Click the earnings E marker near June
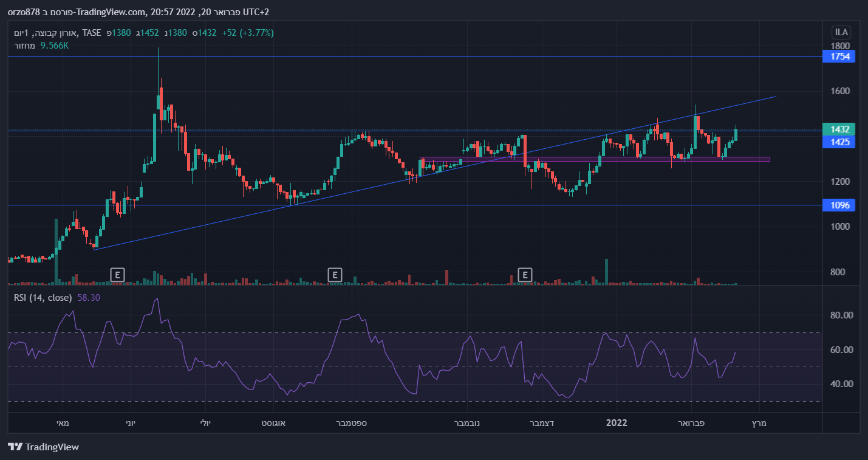Image resolution: width=868 pixels, height=460 pixels. [117, 275]
